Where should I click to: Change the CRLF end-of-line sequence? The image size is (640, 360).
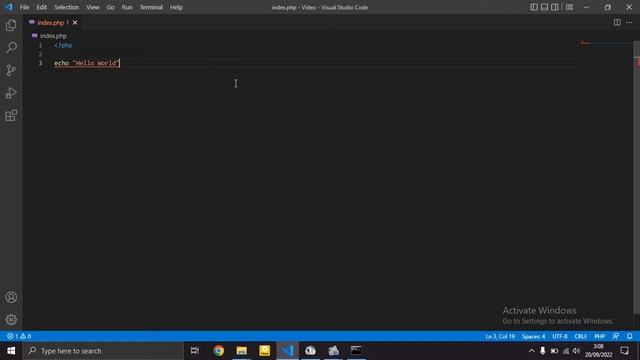click(580, 336)
